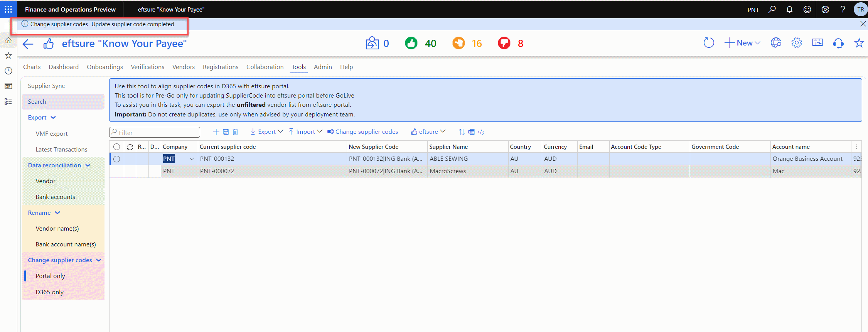Screen dimensions: 868x332
Task: Open the top bar settings gear
Action: point(825,9)
